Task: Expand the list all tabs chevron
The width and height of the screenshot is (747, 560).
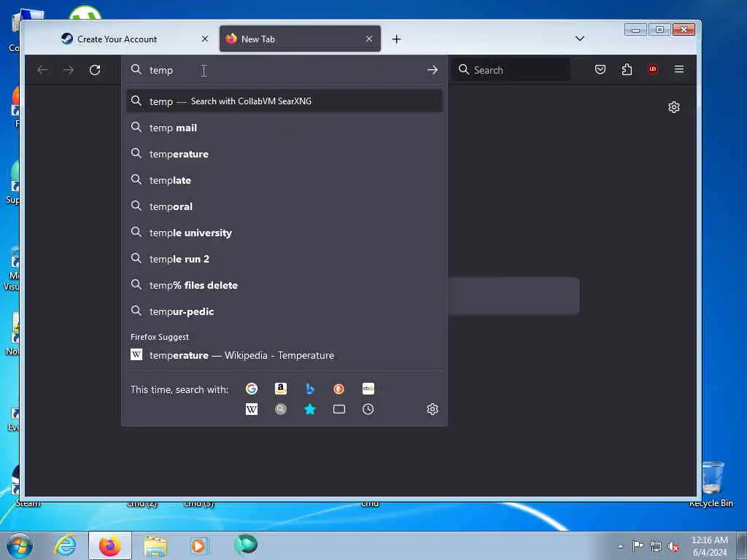Action: (x=580, y=39)
